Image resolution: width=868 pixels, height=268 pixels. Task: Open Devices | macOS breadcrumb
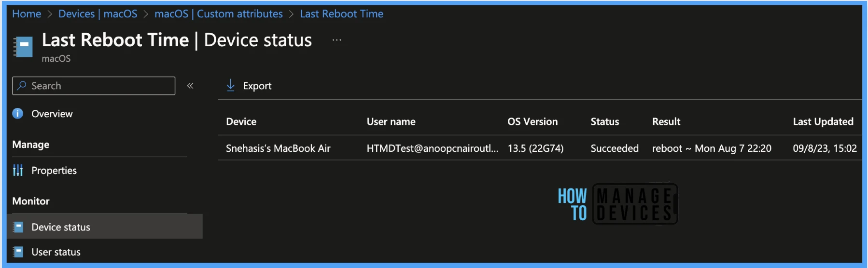(x=98, y=14)
